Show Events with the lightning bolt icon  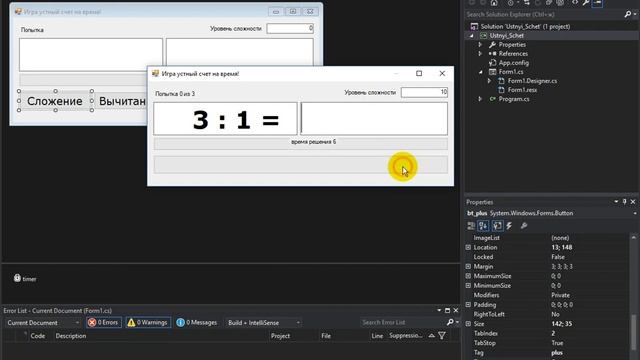coord(509,226)
